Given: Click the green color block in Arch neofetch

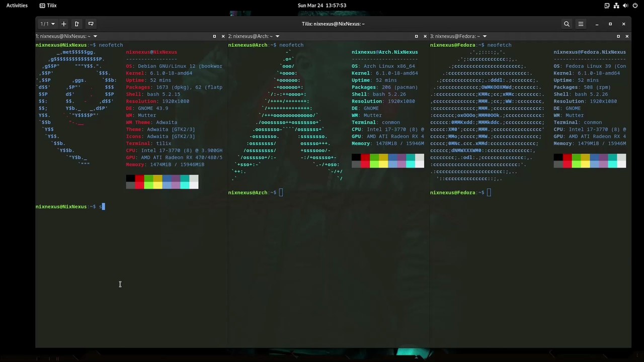Looking at the screenshot, I should [x=374, y=161].
